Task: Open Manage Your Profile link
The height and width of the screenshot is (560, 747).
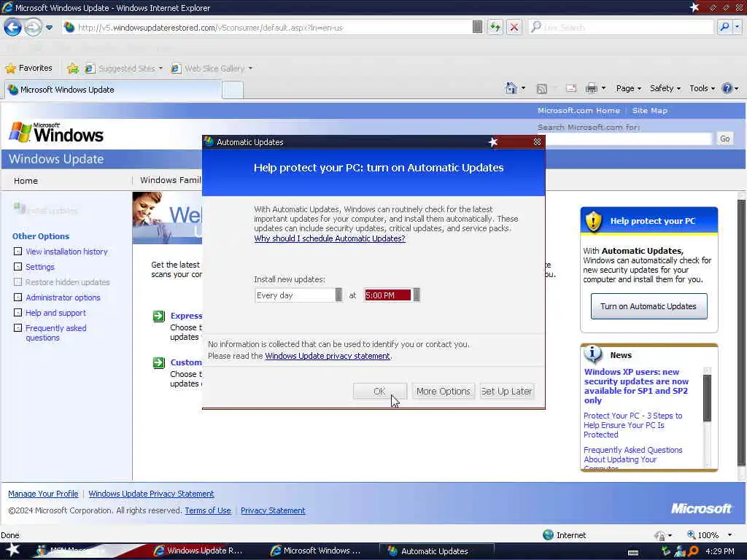Action: point(43,494)
